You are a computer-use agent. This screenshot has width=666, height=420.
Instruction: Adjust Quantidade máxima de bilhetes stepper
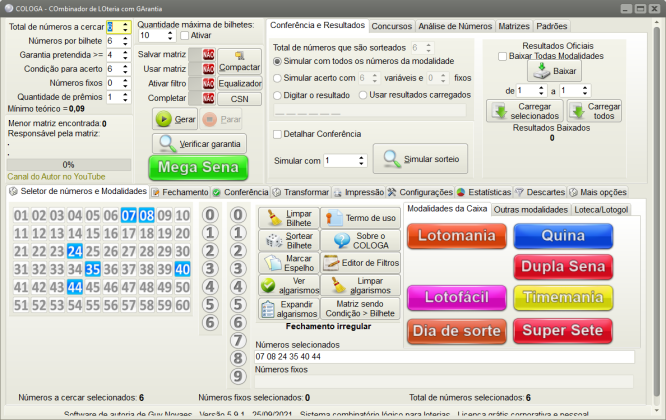170,36
